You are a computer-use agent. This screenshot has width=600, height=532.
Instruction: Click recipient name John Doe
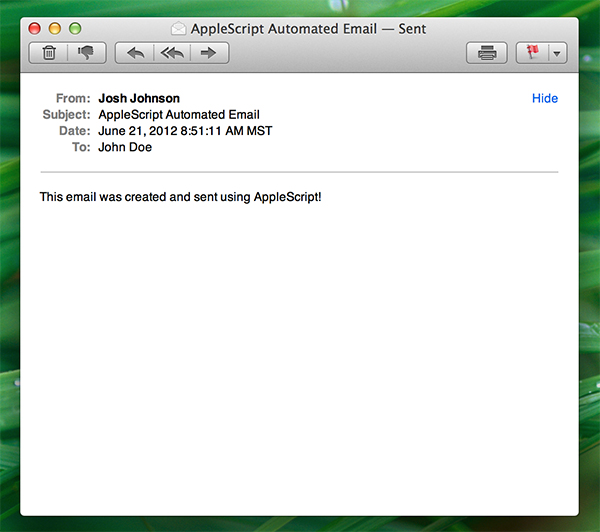tap(125, 147)
